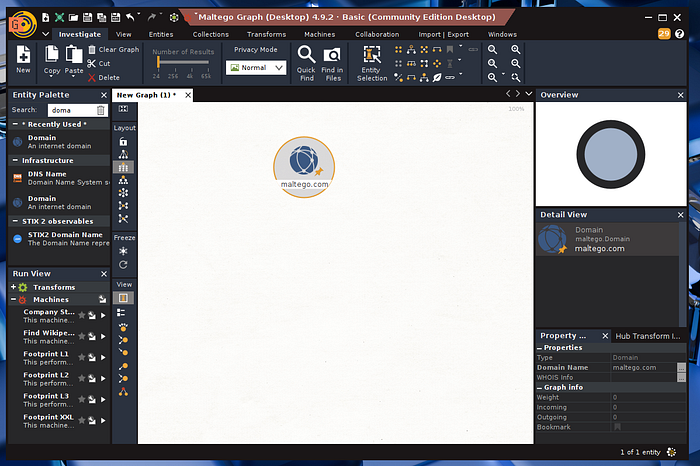The height and width of the screenshot is (466, 700).
Task: Collapse the Infrastructure palette section
Action: click(15, 160)
